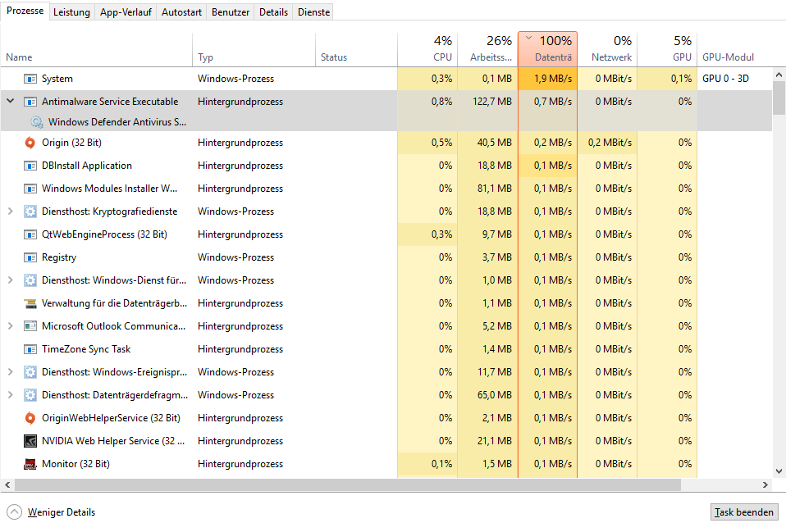Select the Registry process name

(x=59, y=257)
